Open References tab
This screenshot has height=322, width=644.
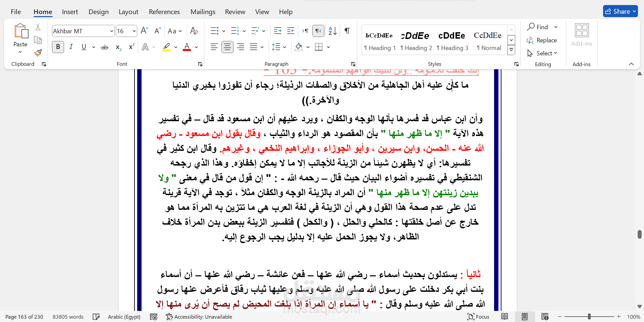point(164,12)
